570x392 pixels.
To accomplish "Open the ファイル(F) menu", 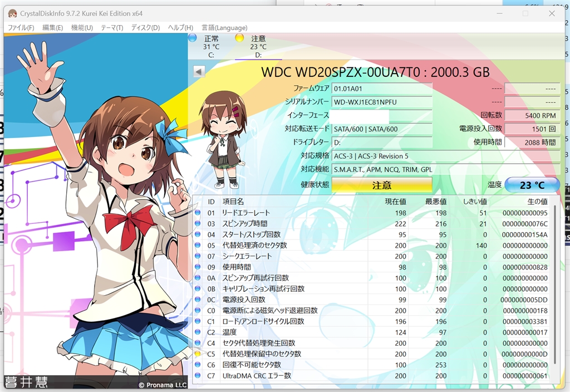I will pos(21,28).
